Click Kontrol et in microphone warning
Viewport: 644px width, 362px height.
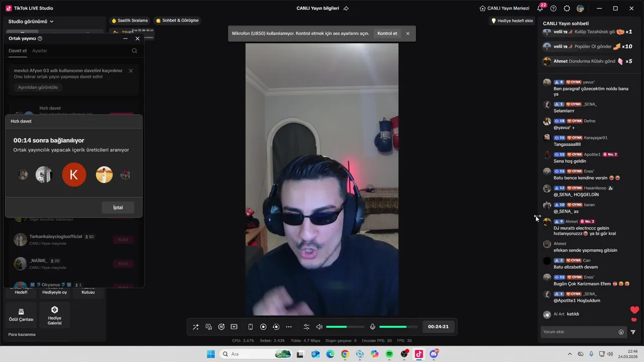tap(387, 34)
